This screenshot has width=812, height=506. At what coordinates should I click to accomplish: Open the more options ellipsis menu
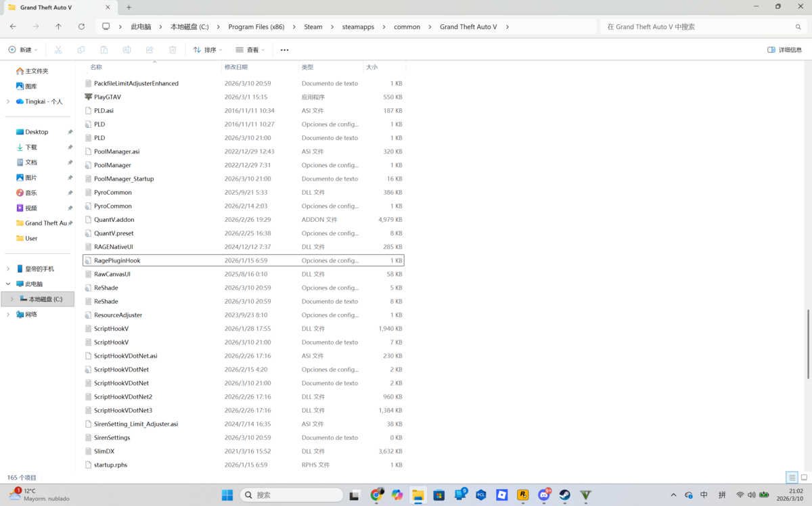click(x=284, y=50)
